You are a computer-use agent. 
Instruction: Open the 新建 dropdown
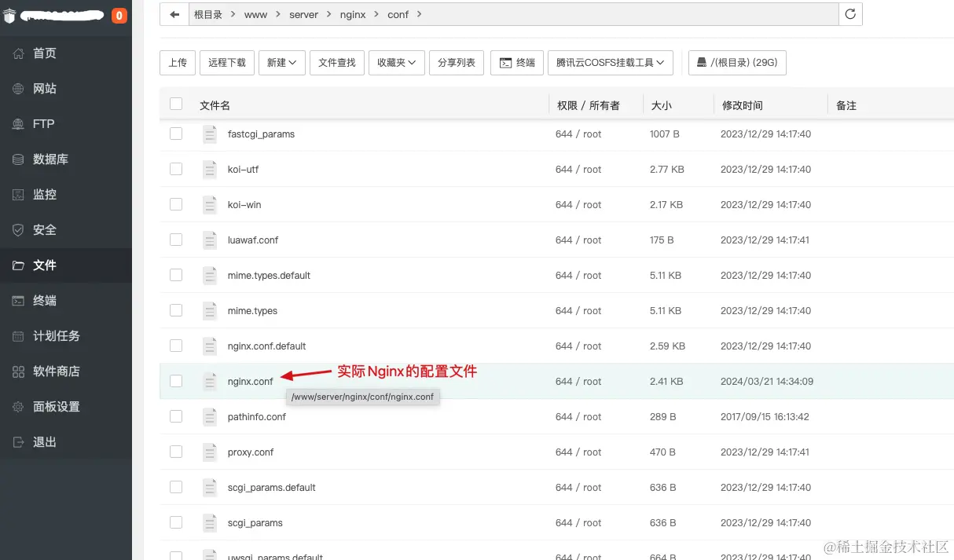point(281,63)
